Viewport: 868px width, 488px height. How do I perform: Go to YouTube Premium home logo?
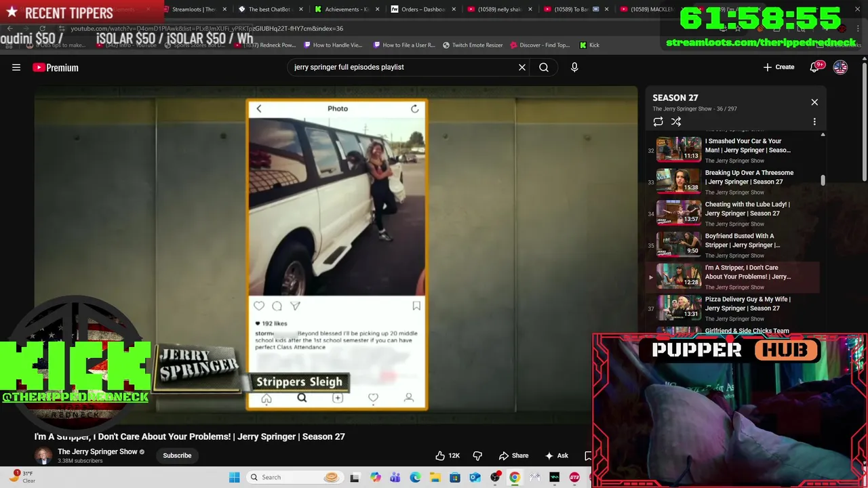tap(56, 67)
